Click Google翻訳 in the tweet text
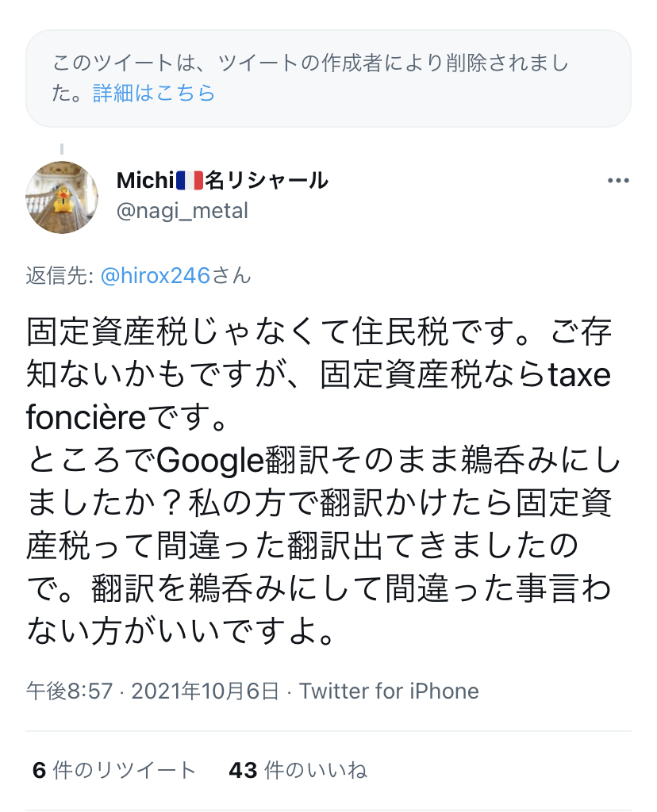The width and height of the screenshot is (657, 812). tap(243, 461)
